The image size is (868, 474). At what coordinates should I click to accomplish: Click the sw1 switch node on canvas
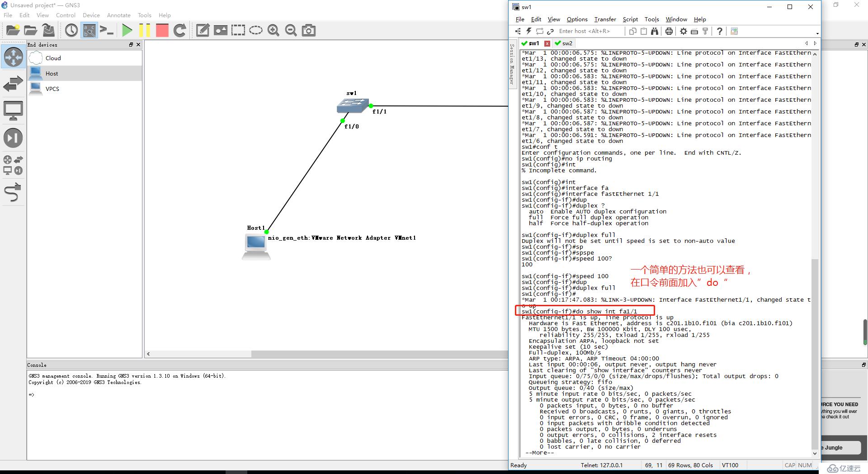353,106
